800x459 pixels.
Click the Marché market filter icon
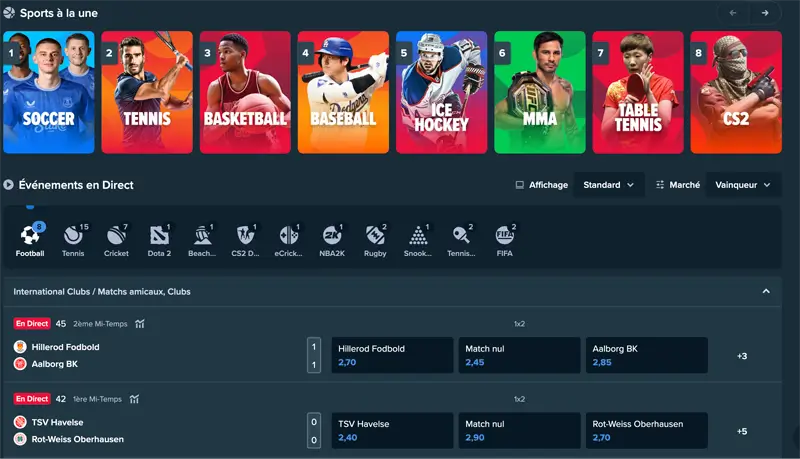(x=660, y=185)
